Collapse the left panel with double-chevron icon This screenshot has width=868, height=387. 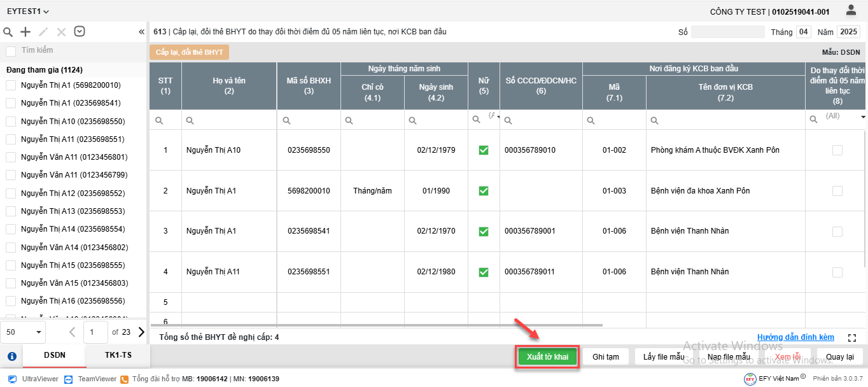pyautogui.click(x=141, y=32)
